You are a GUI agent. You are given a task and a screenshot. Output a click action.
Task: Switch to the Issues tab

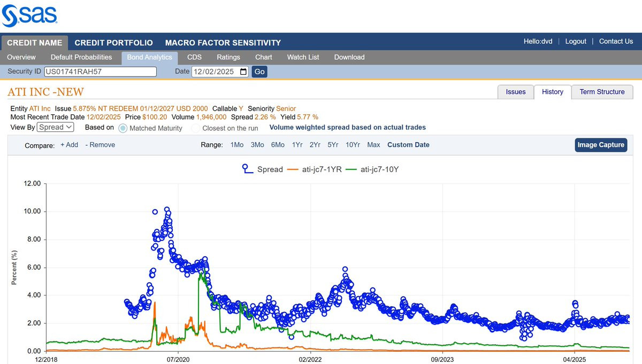pyautogui.click(x=516, y=92)
